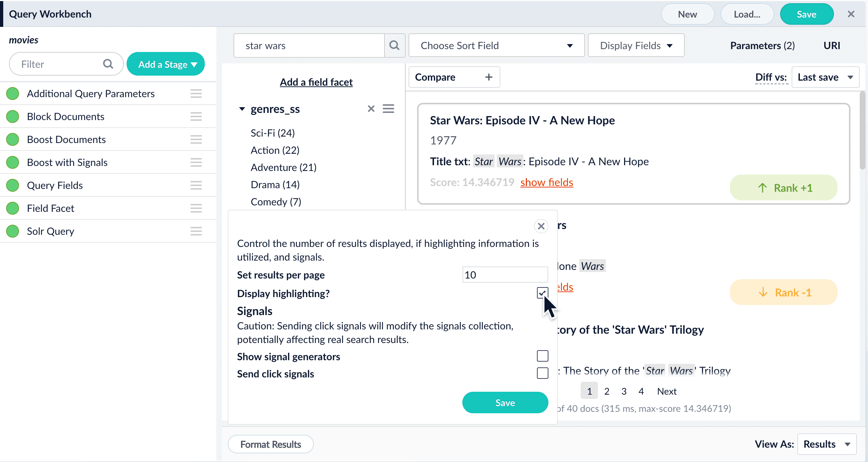Click the drag handle for Solr Query stage

pos(196,231)
